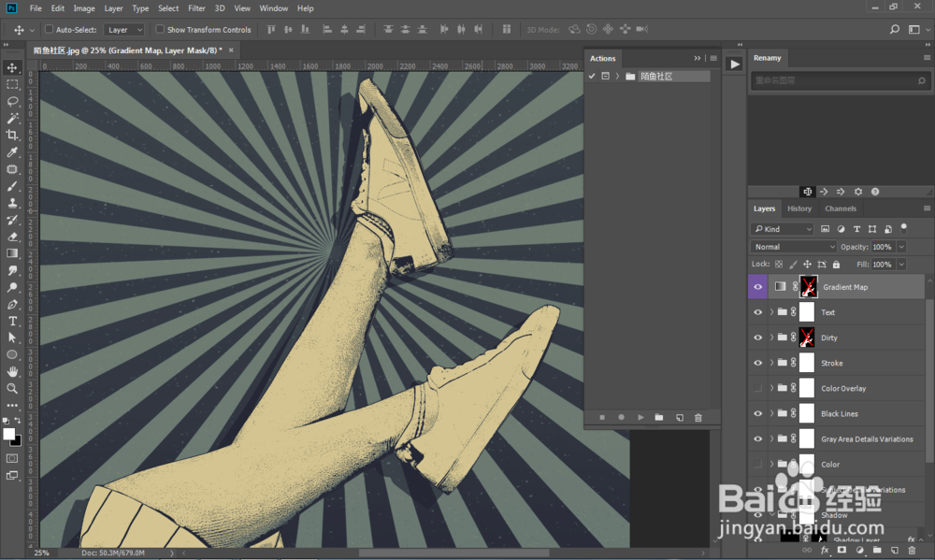Select the Magic Wand tool
The image size is (935, 560).
[12, 118]
